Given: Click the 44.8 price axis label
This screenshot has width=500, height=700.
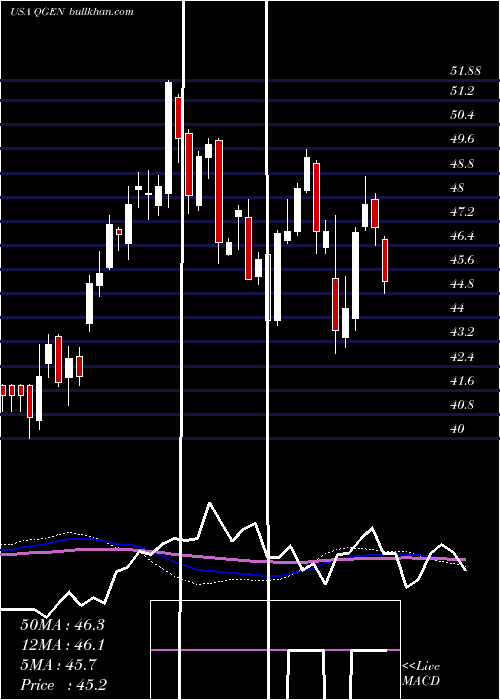Looking at the screenshot, I should pyautogui.click(x=462, y=284).
